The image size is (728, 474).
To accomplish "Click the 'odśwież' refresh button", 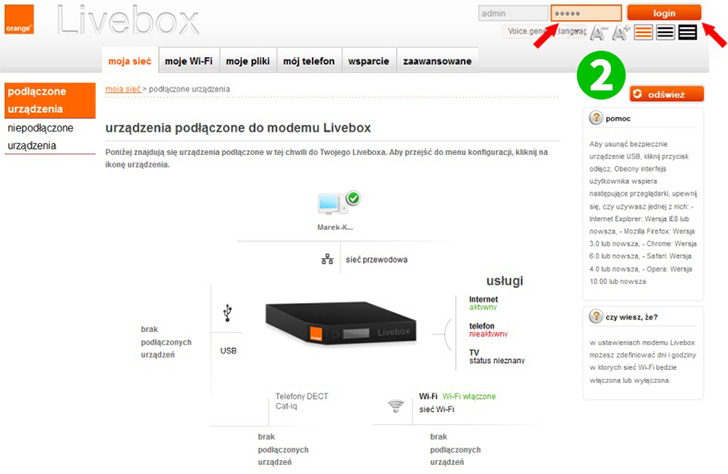I will (667, 94).
